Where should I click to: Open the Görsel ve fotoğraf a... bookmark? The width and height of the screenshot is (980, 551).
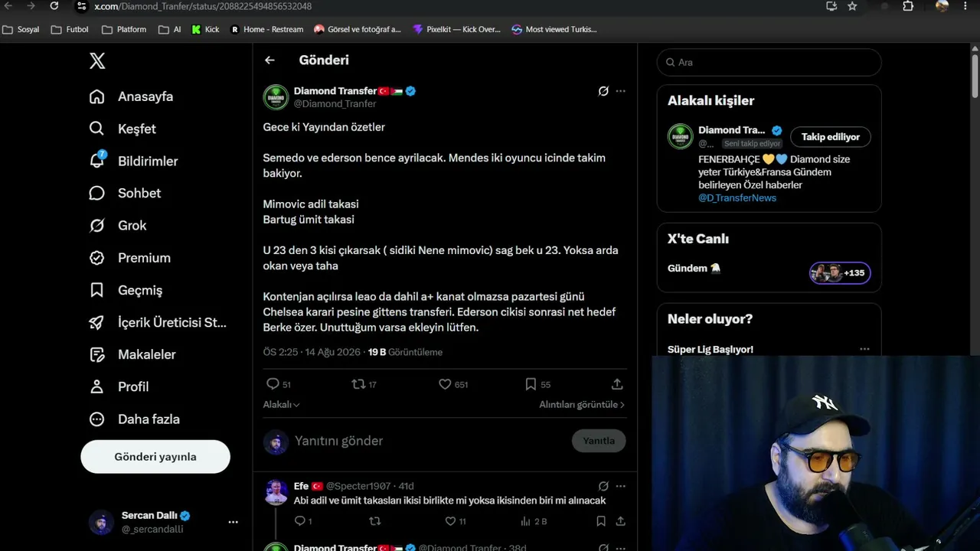coord(358,29)
